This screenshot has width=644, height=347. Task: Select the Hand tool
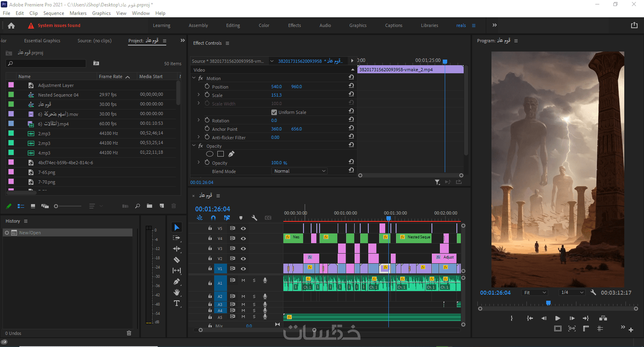click(x=176, y=292)
